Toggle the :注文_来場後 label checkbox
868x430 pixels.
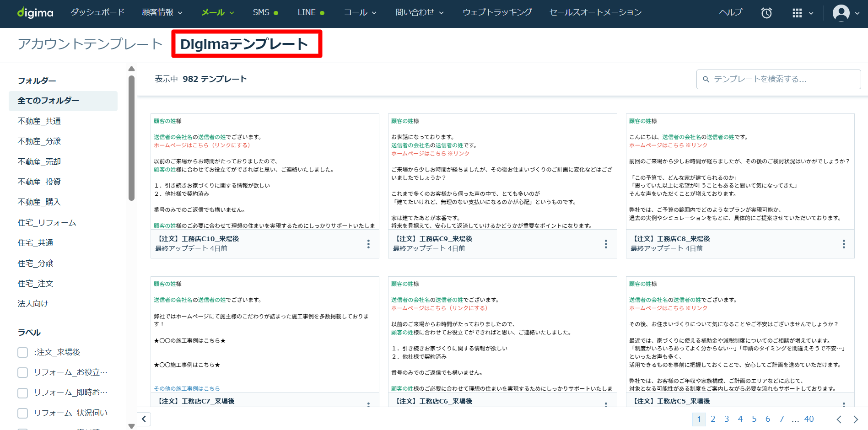click(x=23, y=352)
